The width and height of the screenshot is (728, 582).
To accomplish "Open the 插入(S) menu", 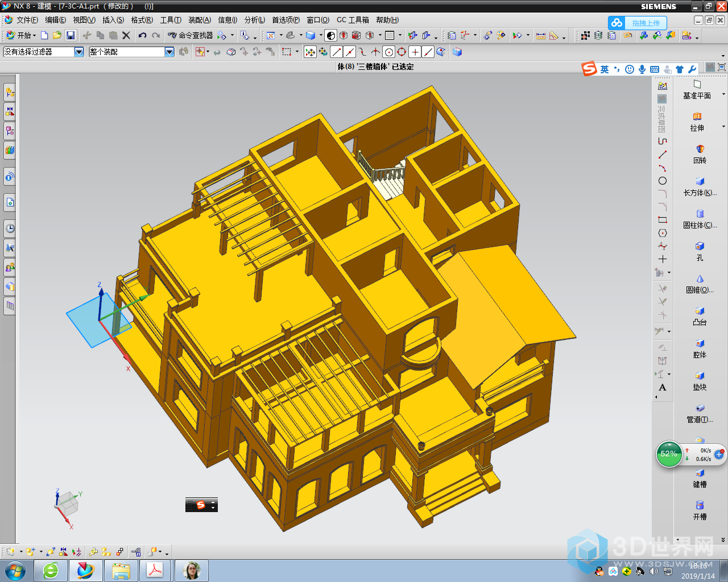I will tap(113, 20).
